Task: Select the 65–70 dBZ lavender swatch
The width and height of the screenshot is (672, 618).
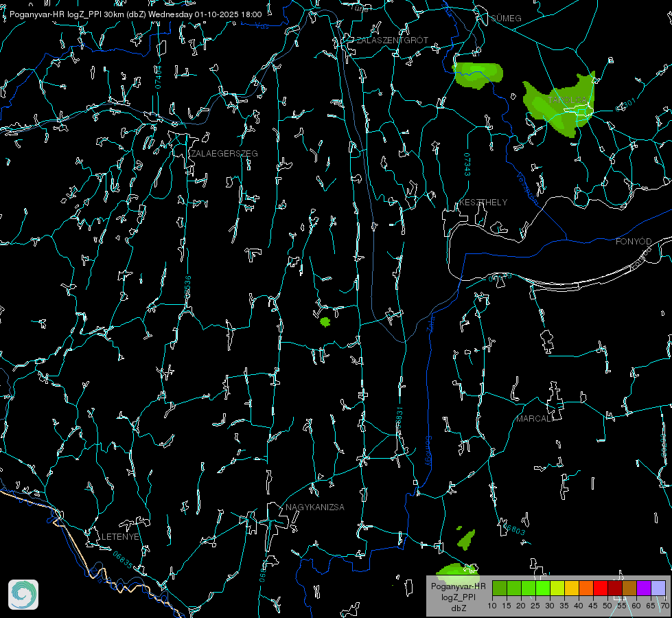Action: pyautogui.click(x=658, y=588)
